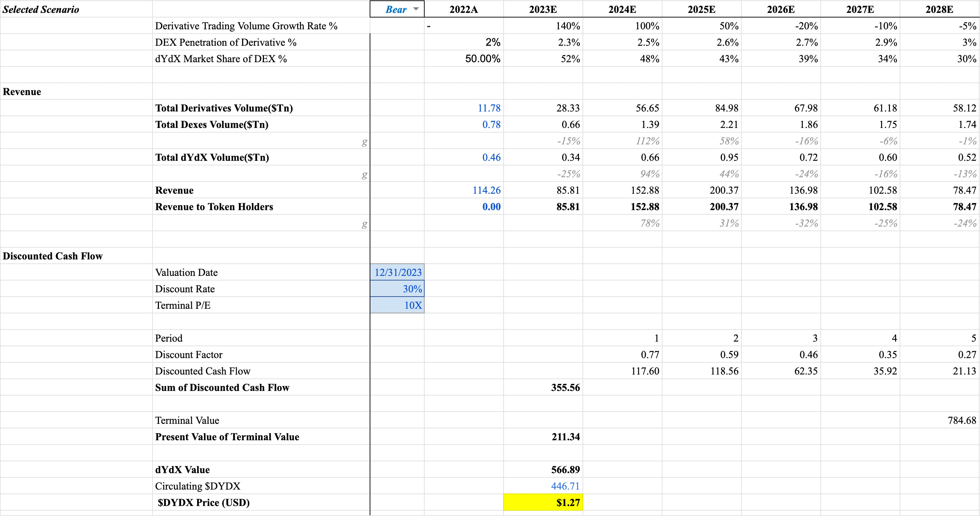Select the Discount Rate 30% input cell
The height and width of the screenshot is (516, 980).
(x=397, y=289)
